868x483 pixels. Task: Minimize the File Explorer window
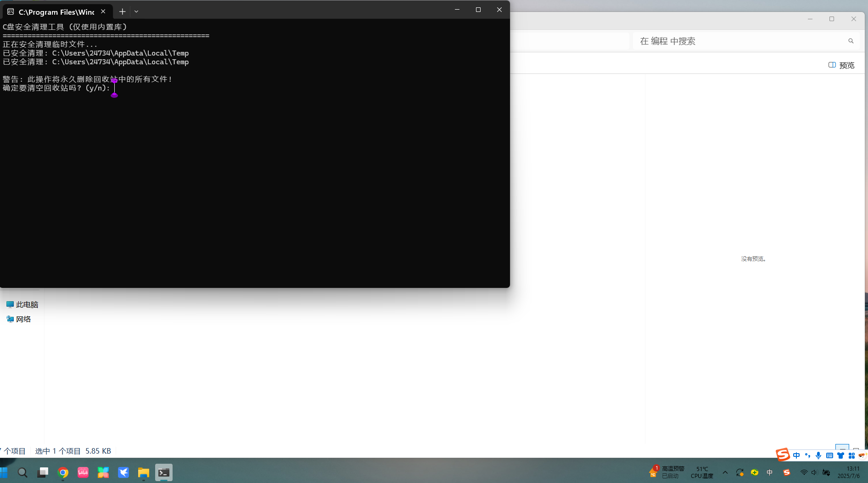coord(810,19)
